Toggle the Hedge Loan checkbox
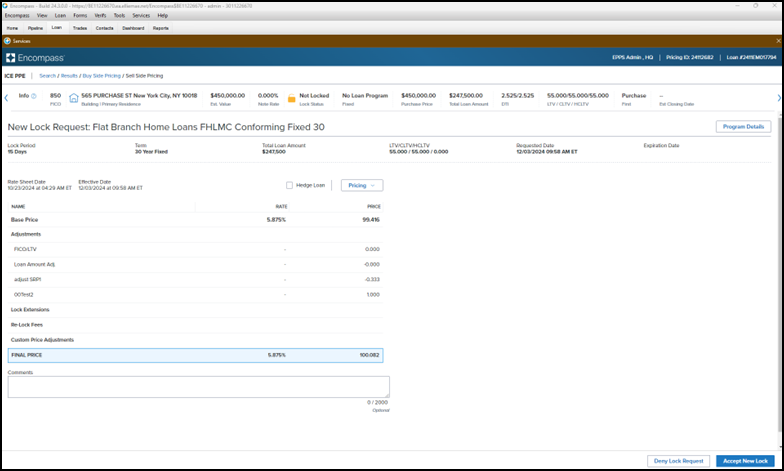 (289, 186)
